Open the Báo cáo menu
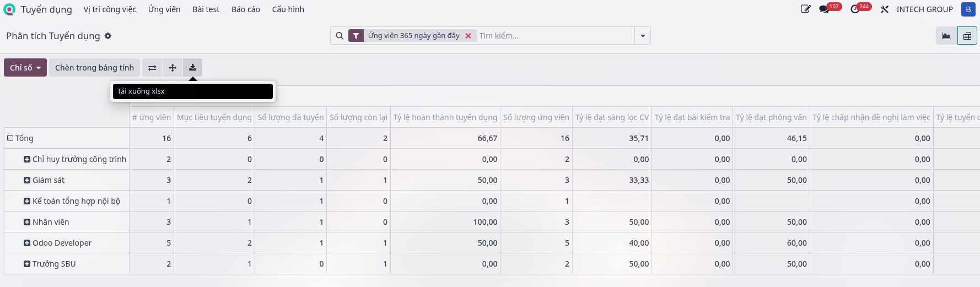 pyautogui.click(x=246, y=9)
